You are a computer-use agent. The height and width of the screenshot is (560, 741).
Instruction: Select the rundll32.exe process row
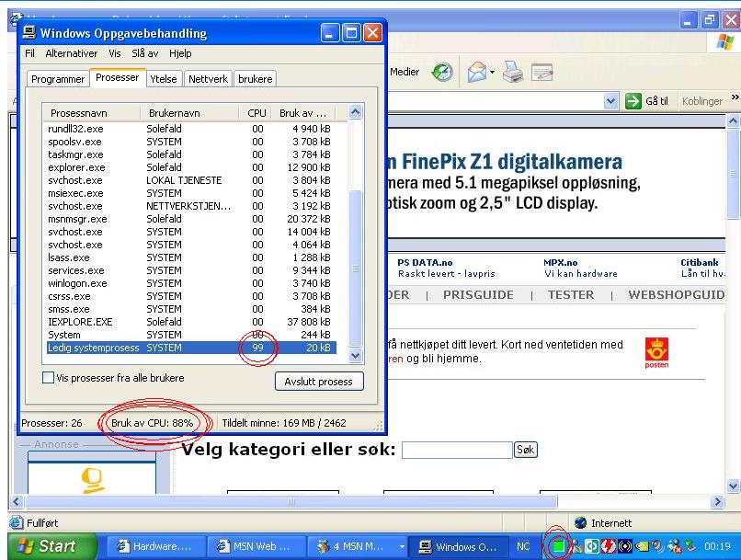click(190, 129)
